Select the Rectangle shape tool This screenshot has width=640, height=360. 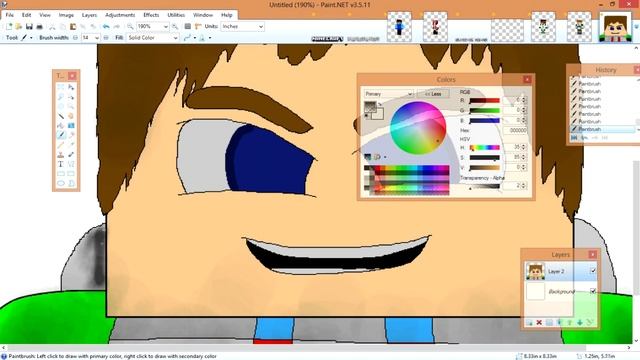pos(61,173)
